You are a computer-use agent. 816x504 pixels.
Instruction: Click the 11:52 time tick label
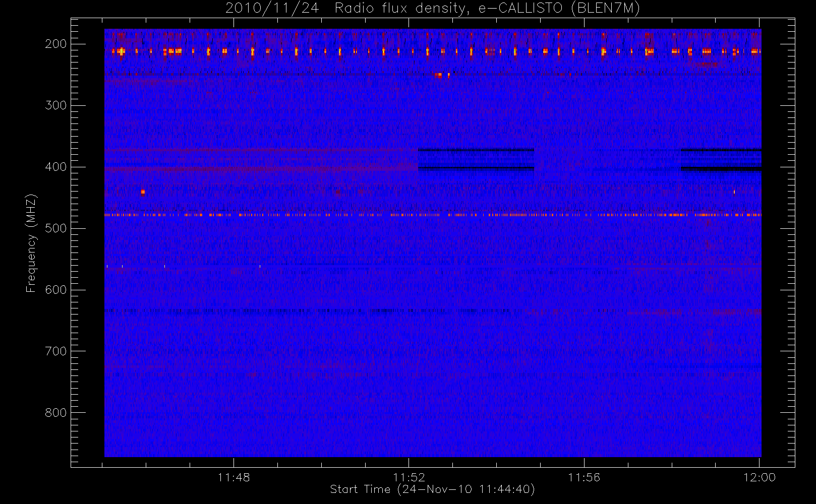[x=409, y=477]
